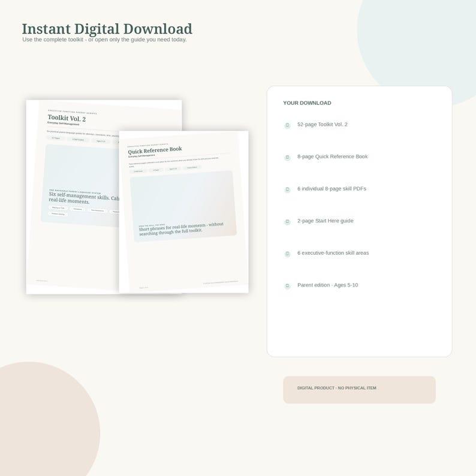This screenshot has width=476, height=476.
Task: Click the 'YOUR DOWNLOAD' card heading
Action: tap(307, 103)
